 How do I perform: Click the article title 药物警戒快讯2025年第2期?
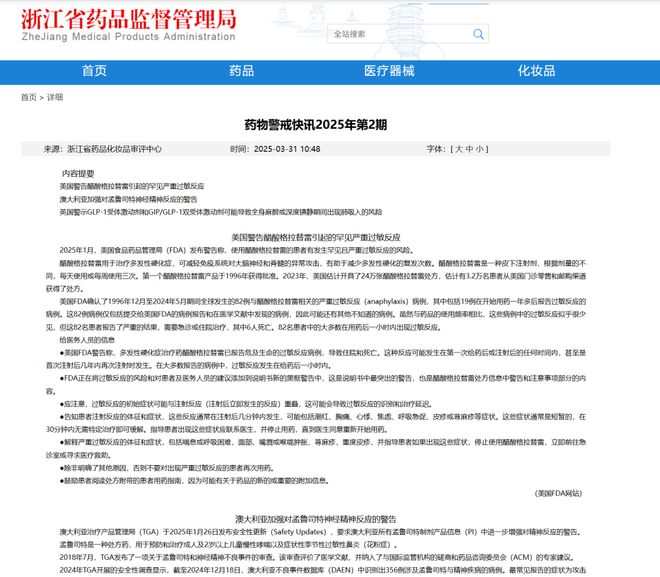(x=316, y=125)
